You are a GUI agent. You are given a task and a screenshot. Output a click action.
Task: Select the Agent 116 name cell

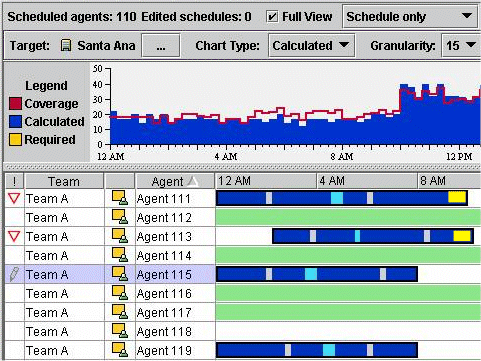[x=175, y=294]
